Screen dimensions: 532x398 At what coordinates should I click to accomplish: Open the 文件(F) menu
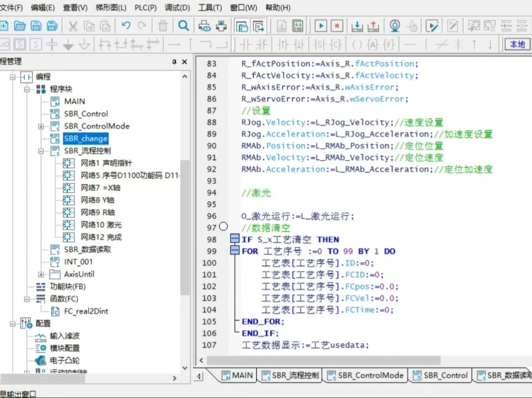[x=10, y=7]
